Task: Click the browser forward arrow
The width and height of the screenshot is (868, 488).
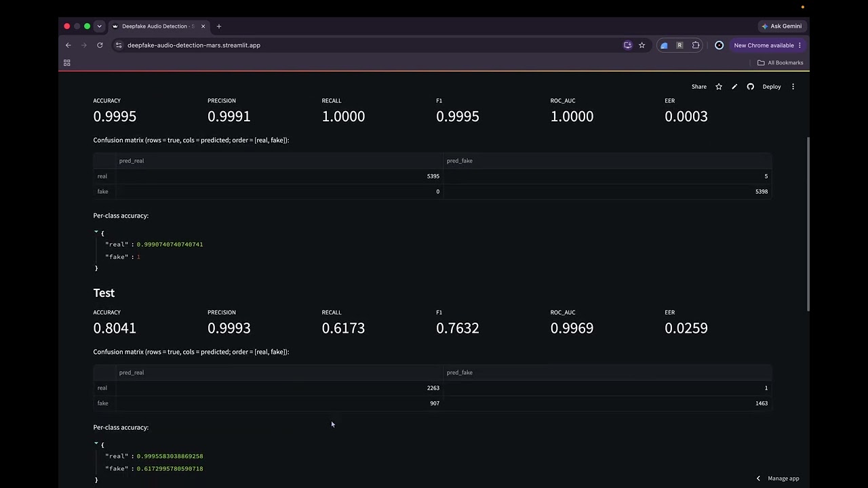Action: pyautogui.click(x=84, y=45)
